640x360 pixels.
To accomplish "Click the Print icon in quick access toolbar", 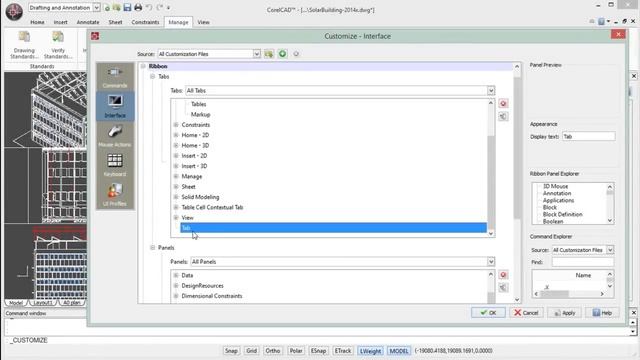I will (x=138, y=8).
